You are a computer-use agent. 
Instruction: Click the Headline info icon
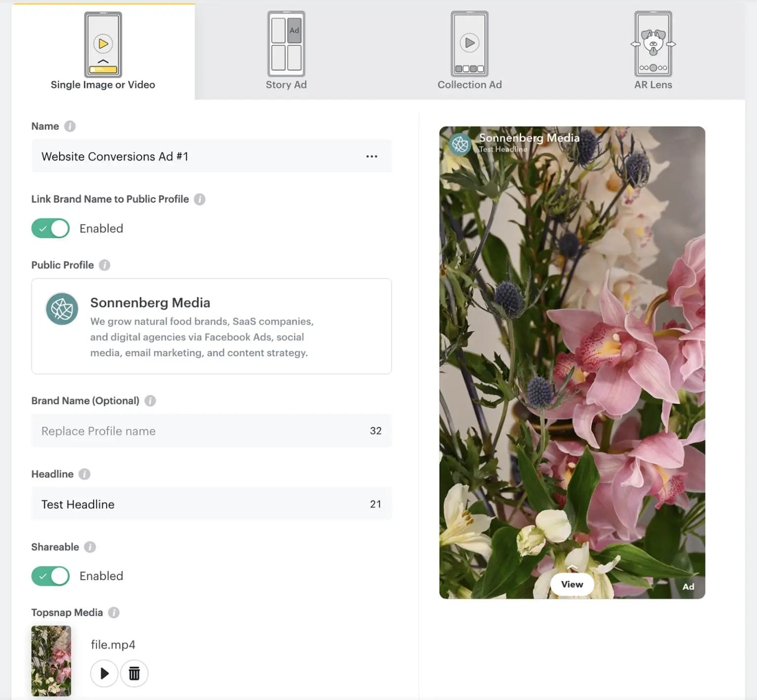85,474
